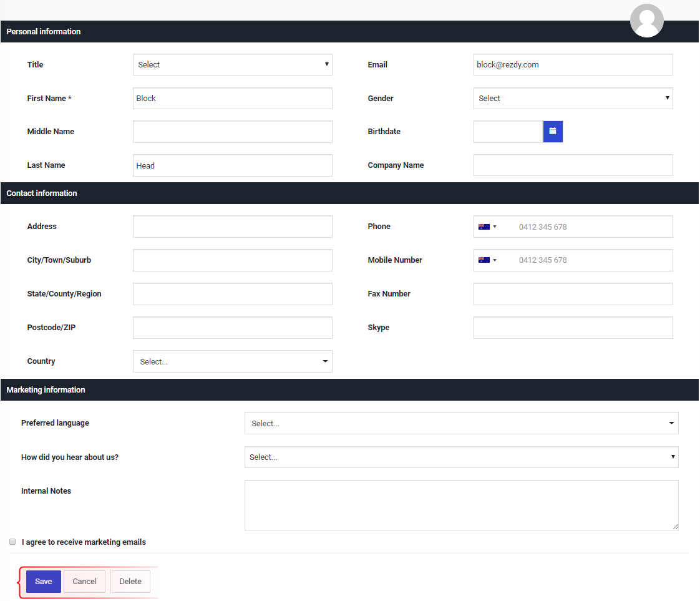
Task: Click into the Internal Notes text area
Action: coord(461,505)
